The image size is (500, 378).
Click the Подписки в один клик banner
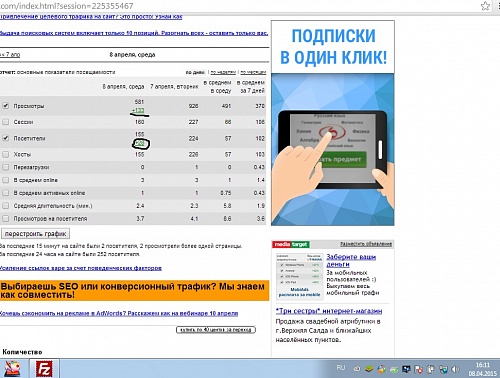333,123
